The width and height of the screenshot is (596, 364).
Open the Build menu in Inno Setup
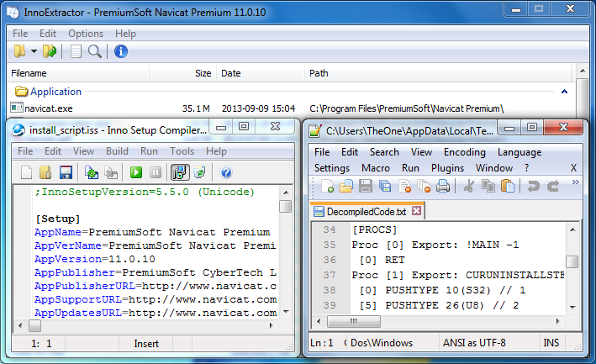117,151
